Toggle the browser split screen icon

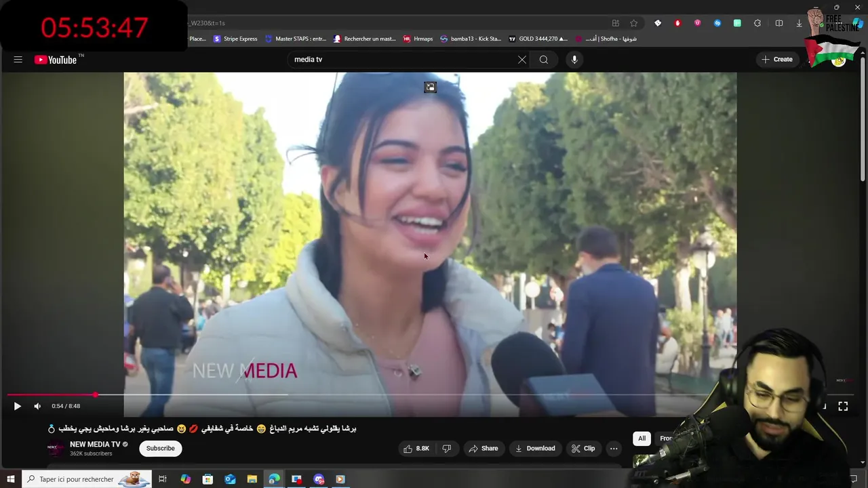pos(779,23)
